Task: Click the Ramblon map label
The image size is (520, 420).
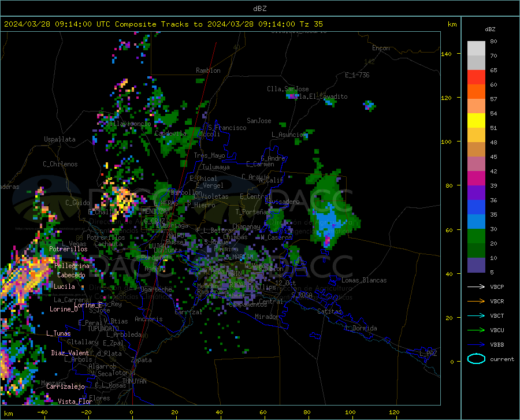Action: tap(208, 70)
